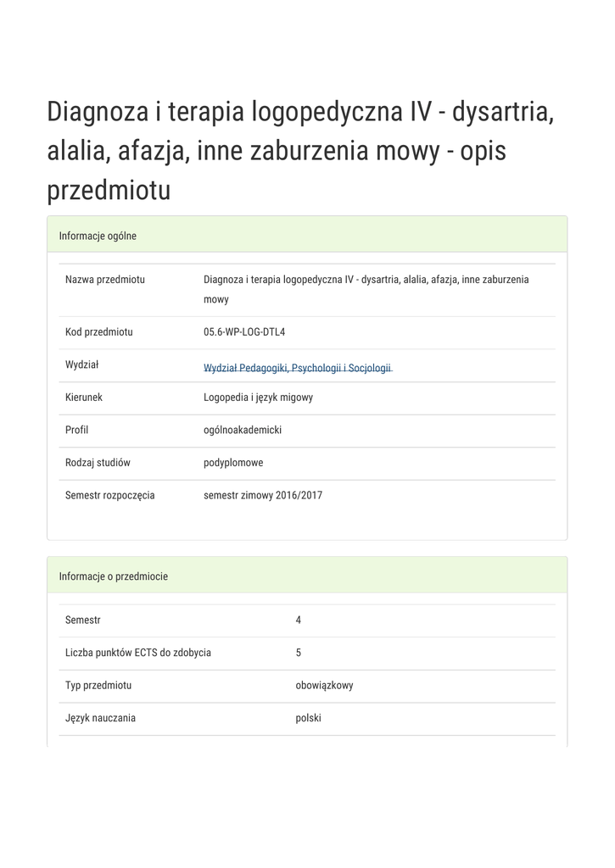Open the Wydział Pedagogiki, Psychologii i Socjologii link
The height and width of the screenshot is (868, 615).
[297, 368]
